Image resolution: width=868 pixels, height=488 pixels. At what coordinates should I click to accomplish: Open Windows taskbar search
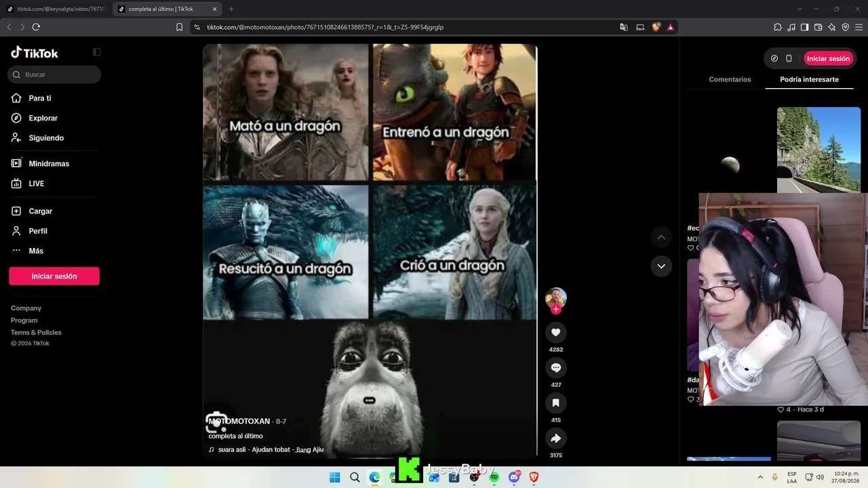point(355,478)
